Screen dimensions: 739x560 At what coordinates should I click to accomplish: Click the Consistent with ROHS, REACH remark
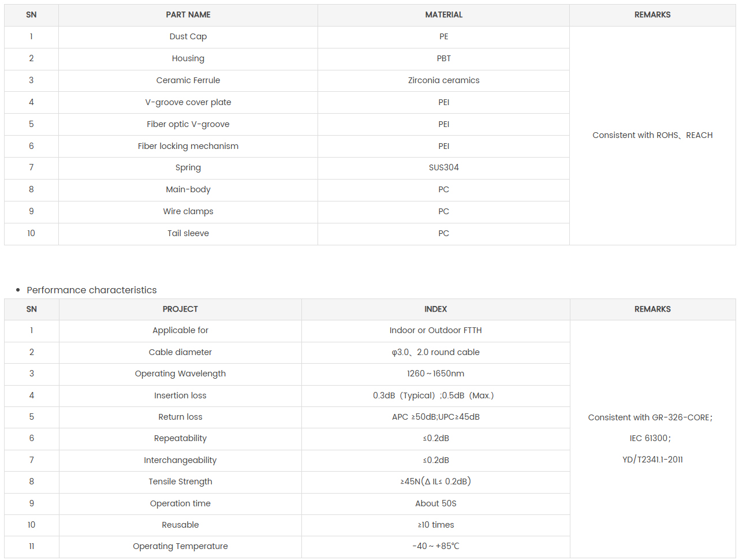[652, 135]
